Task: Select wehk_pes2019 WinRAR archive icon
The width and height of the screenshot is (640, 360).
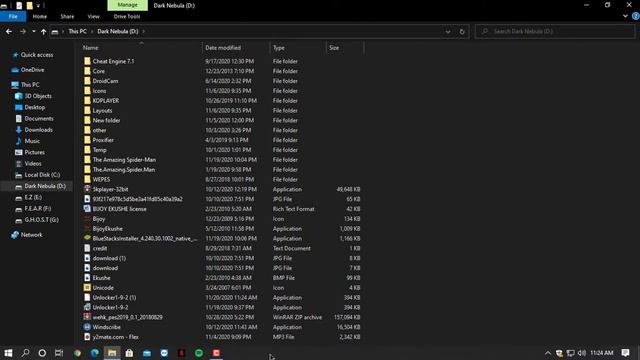Action: [x=87, y=317]
